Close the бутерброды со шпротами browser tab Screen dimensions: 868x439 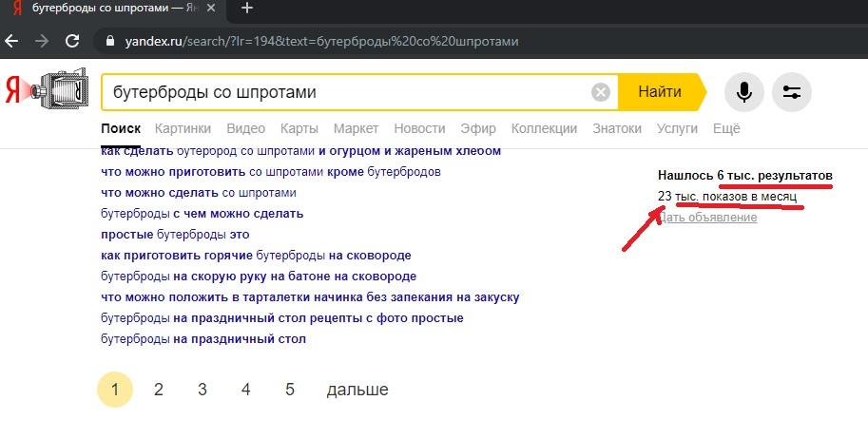click(211, 9)
